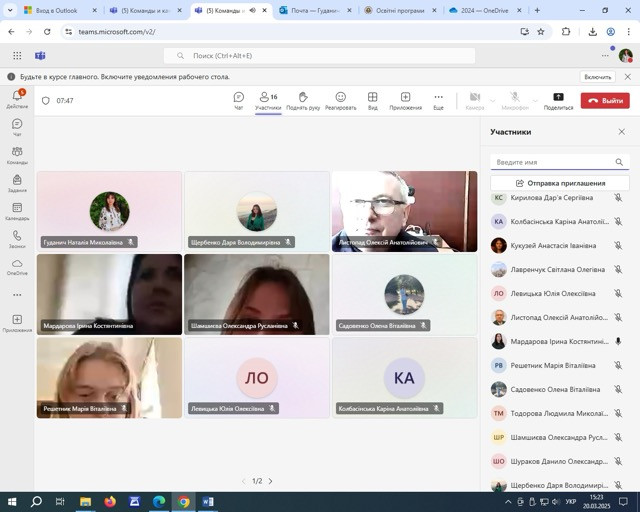This screenshot has width=640, height=512.
Task: Open OneDrive in the Teams sidebar
Action: [17, 267]
